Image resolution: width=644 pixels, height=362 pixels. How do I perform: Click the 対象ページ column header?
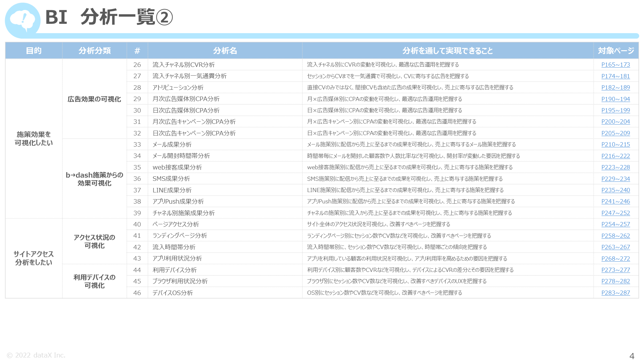[x=616, y=51]
